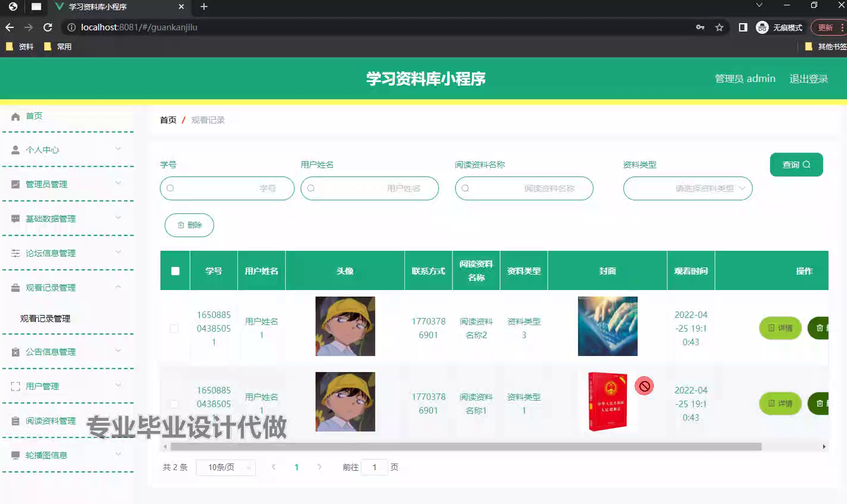This screenshot has width=847, height=504.
Task: Click the incognito 无痕模式 icon
Action: pyautogui.click(x=762, y=27)
